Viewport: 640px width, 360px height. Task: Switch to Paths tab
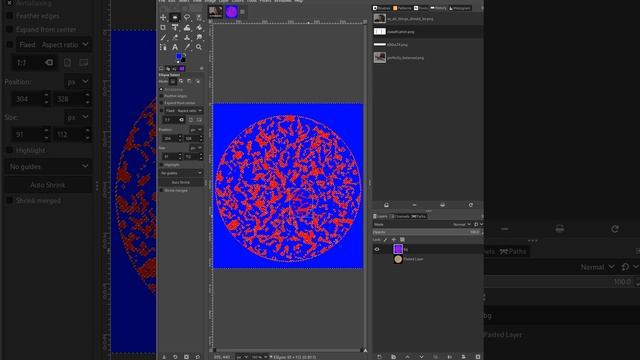[419, 216]
